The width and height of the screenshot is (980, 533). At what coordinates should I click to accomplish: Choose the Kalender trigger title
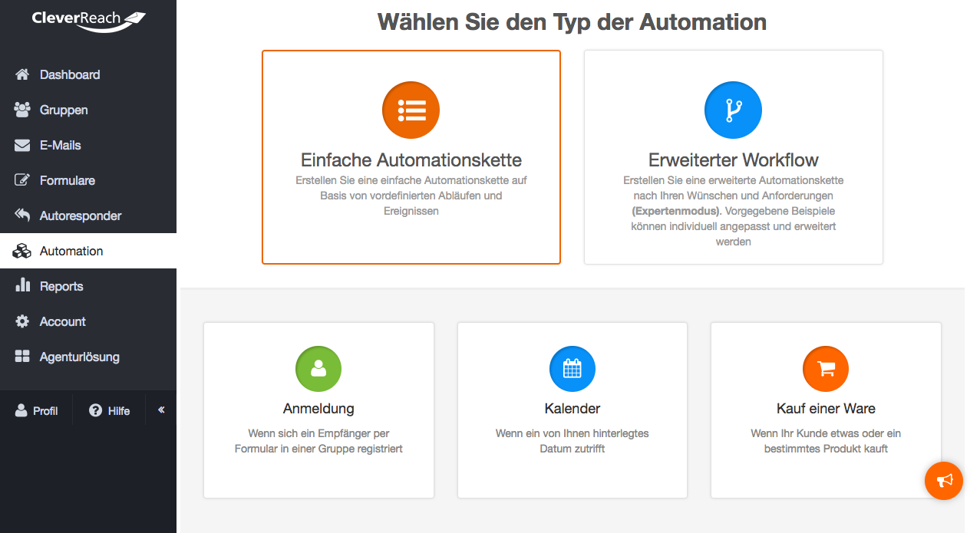pyautogui.click(x=572, y=409)
